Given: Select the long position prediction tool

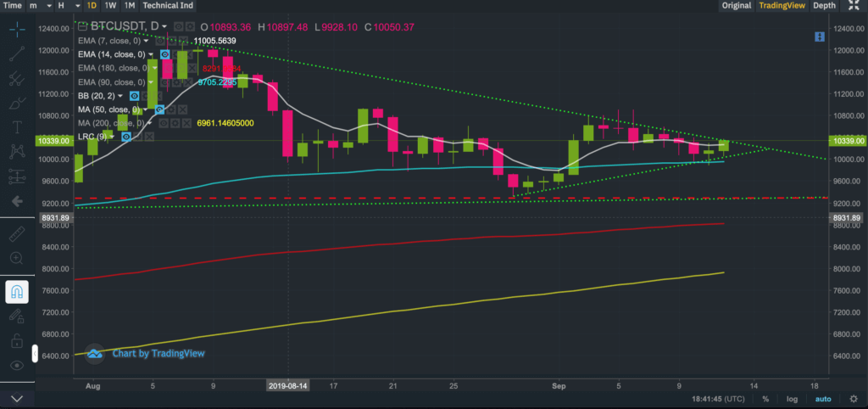Looking at the screenshot, I should pos(17,176).
